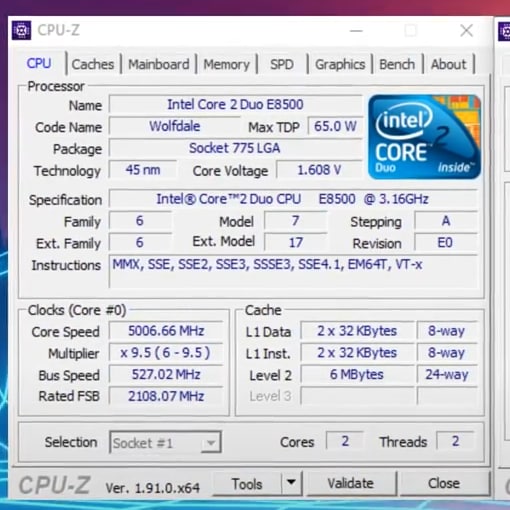Click the L1 Inst. size 2 x 32 KBytes
Screen dimensions: 510x510
tap(357, 353)
